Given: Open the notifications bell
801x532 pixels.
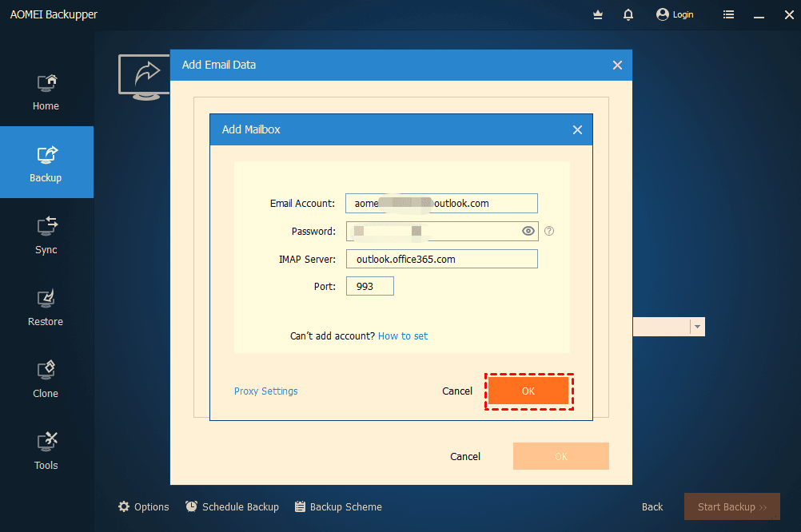Looking at the screenshot, I should point(628,15).
